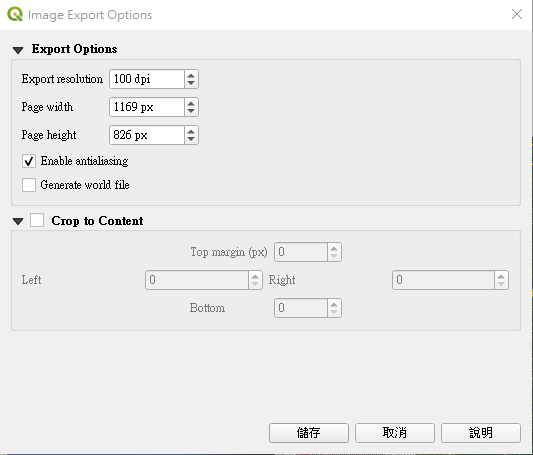Check the Generate world file option
This screenshot has width=533, height=455.
pyautogui.click(x=29, y=185)
